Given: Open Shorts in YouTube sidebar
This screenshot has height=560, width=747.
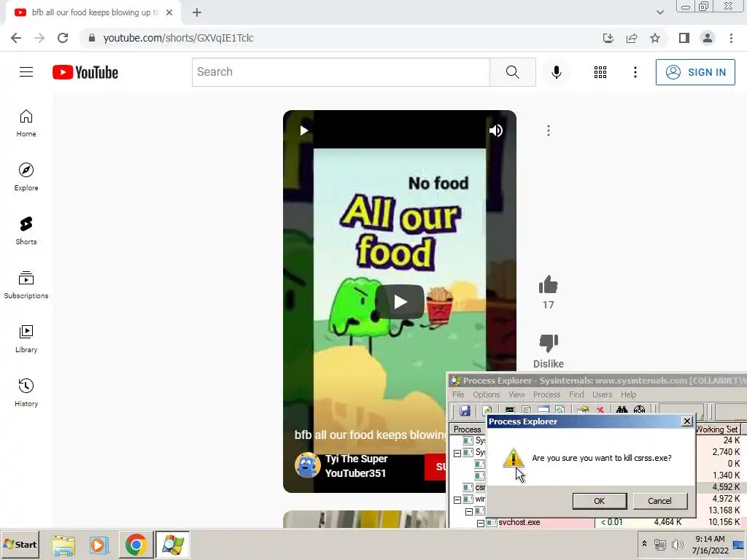Looking at the screenshot, I should point(26,231).
